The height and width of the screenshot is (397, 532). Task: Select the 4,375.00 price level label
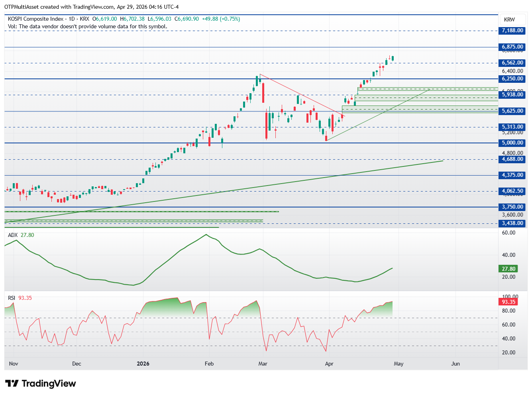click(512, 175)
